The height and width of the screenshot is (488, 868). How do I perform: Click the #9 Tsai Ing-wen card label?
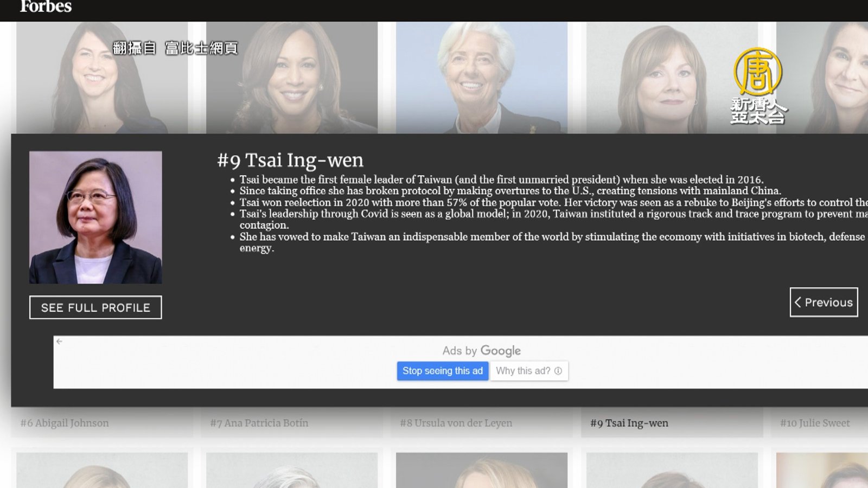pyautogui.click(x=629, y=423)
